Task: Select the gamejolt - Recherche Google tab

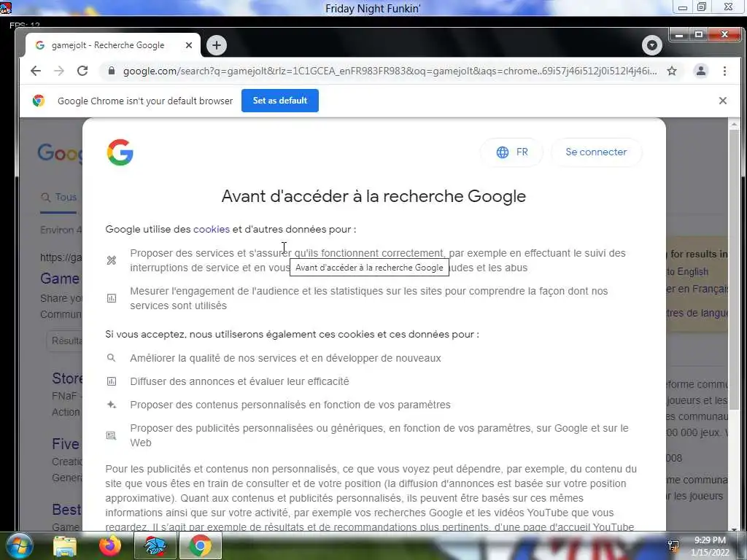Action: (x=112, y=45)
